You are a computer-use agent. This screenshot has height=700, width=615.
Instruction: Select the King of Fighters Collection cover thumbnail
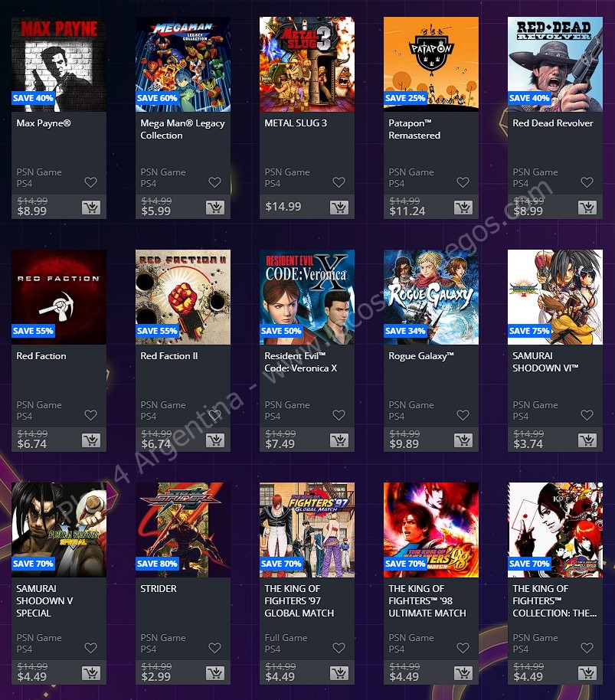[x=555, y=530]
